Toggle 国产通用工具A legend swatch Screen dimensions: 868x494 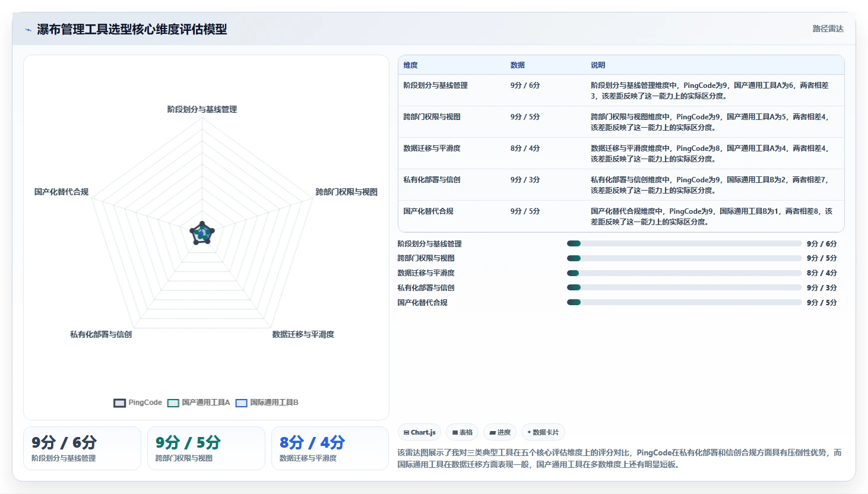click(x=173, y=403)
